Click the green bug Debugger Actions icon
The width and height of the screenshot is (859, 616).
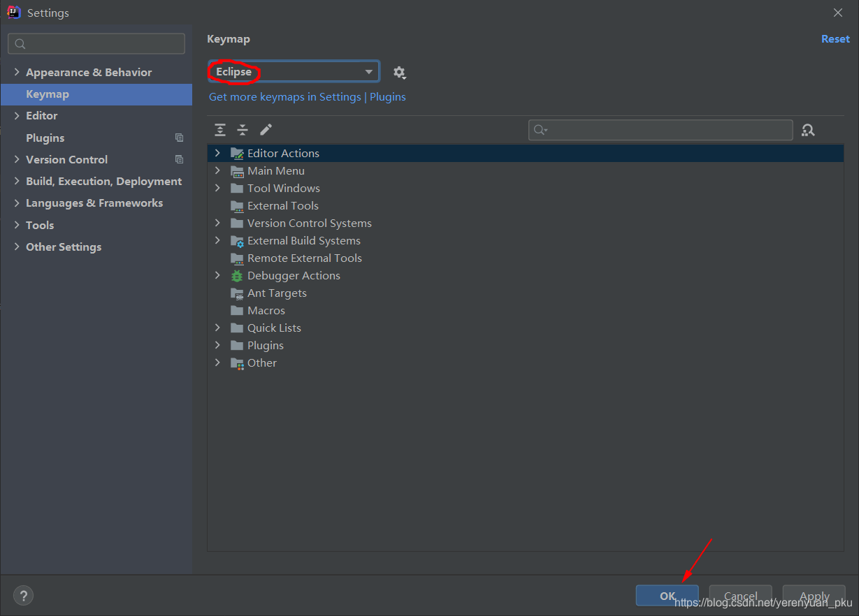[x=237, y=276]
